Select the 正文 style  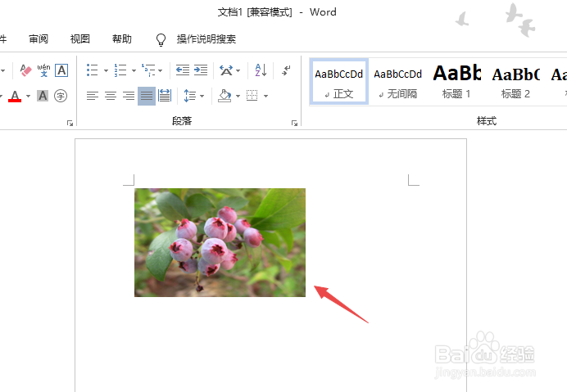click(339, 82)
